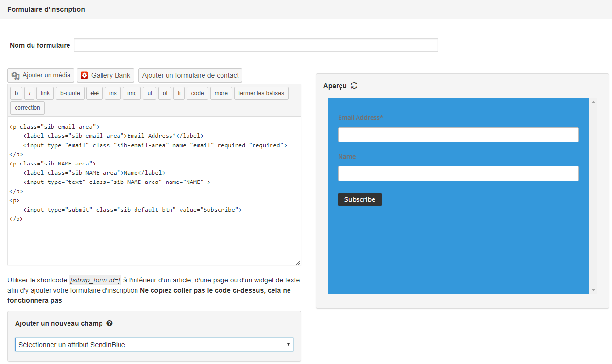Click the ins tag button
The image size is (612, 364).
tap(113, 93)
